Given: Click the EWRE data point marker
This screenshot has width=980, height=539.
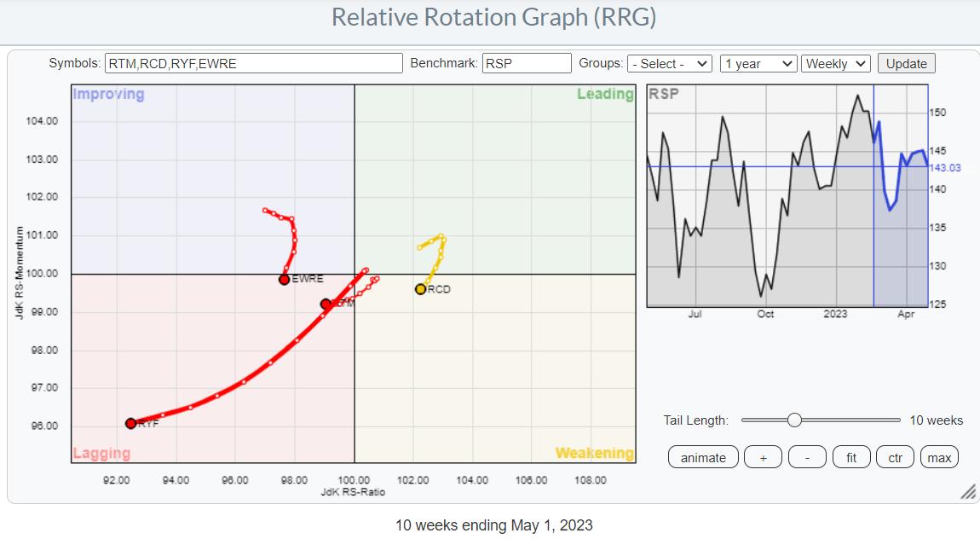Looking at the screenshot, I should (x=284, y=280).
